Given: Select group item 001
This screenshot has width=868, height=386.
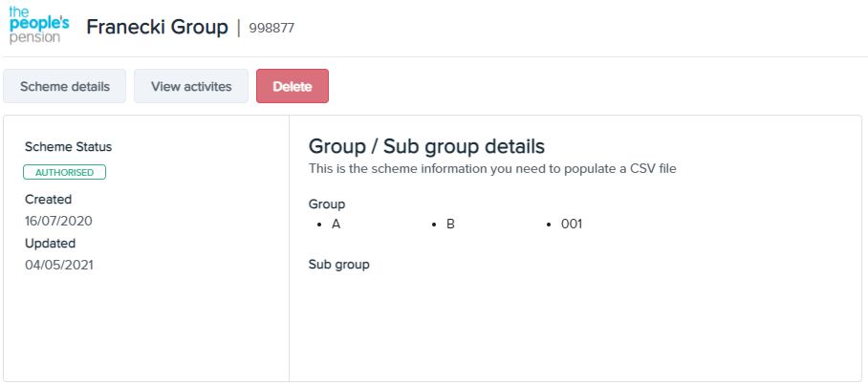Looking at the screenshot, I should 572,224.
